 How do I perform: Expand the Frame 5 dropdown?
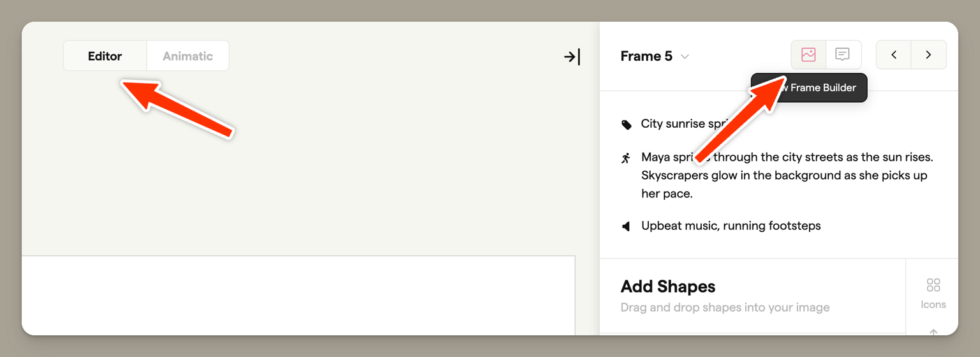coord(646,56)
